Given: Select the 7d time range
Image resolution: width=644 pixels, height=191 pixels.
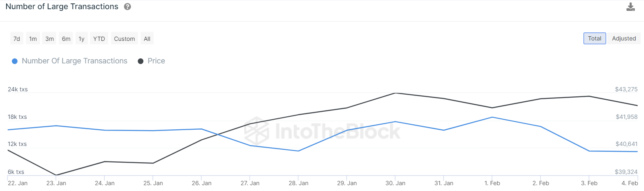Looking at the screenshot, I should click(17, 39).
